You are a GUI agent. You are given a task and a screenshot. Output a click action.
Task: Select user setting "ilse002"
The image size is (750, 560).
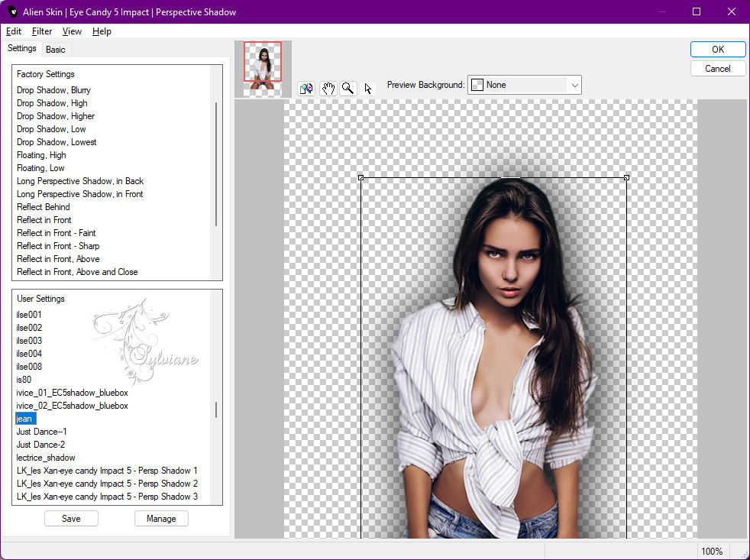tap(29, 328)
